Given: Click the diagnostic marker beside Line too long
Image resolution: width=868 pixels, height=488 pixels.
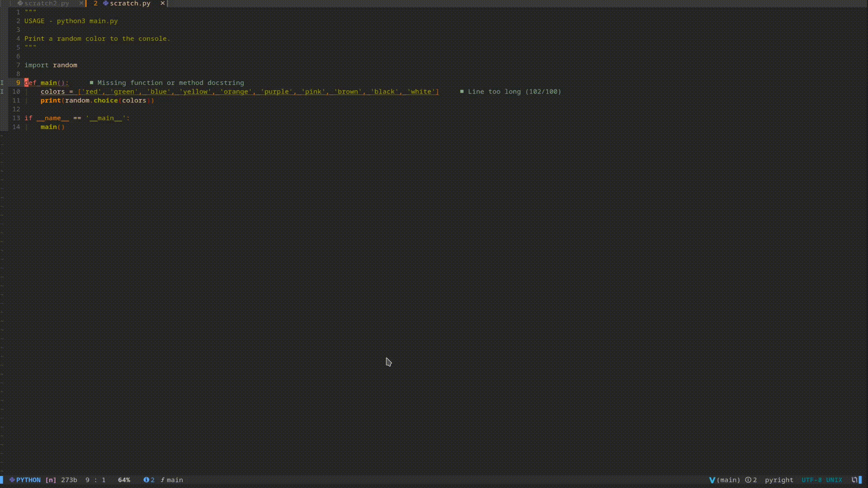Looking at the screenshot, I should [462, 91].
